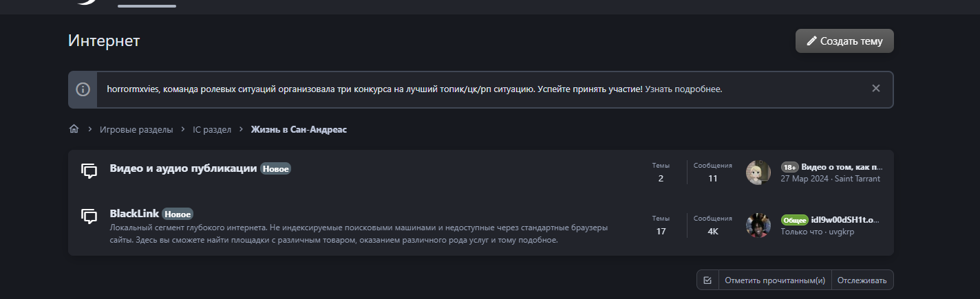The image size is (980, 299).
Task: Click the checkmark icon beside Отметить прочитанным(и)
Action: (x=707, y=280)
